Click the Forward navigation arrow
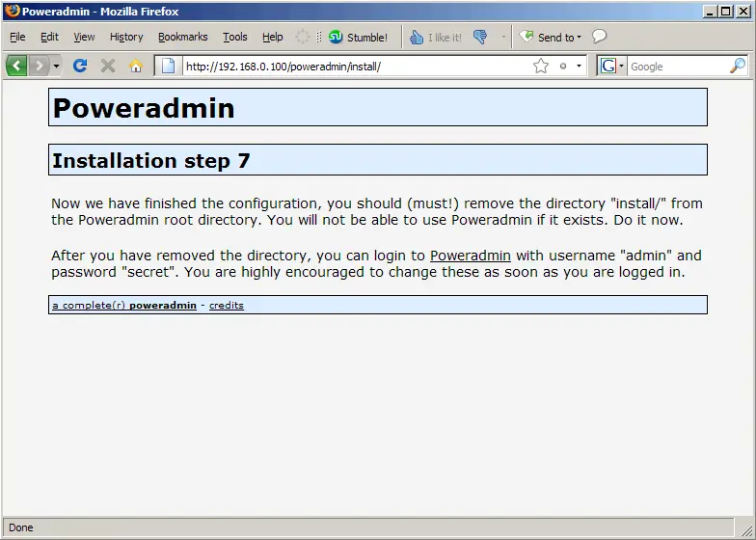Viewport: 756px width, 540px height. [39, 66]
